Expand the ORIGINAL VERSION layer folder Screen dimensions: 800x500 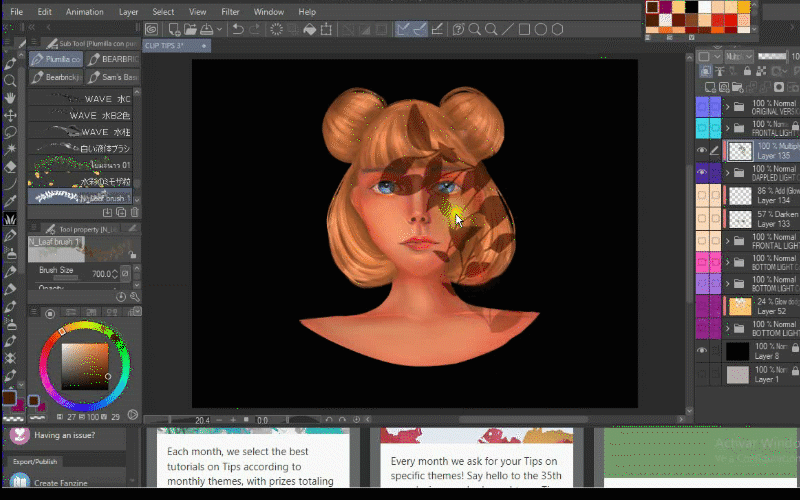tap(727, 106)
